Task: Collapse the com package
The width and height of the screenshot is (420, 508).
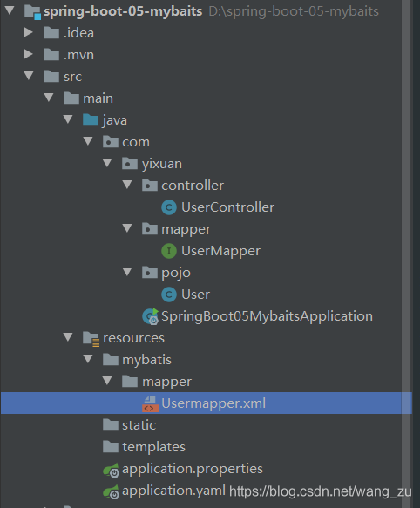Action: [88, 141]
